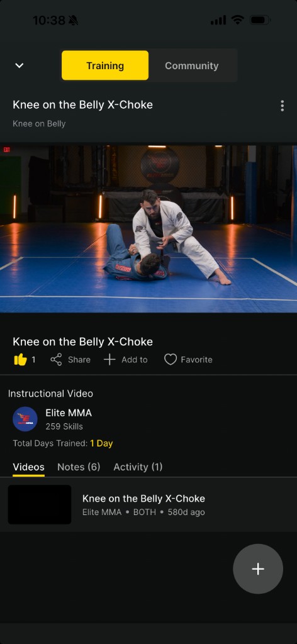Screen dimensions: 297x644
Task: Tap the floating plus add button
Action: pos(258,569)
